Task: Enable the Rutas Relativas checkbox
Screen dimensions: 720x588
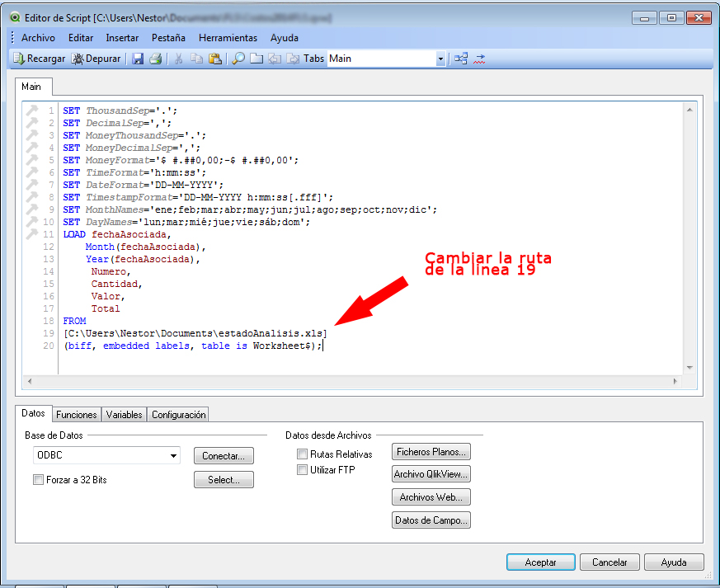Action: (302, 454)
